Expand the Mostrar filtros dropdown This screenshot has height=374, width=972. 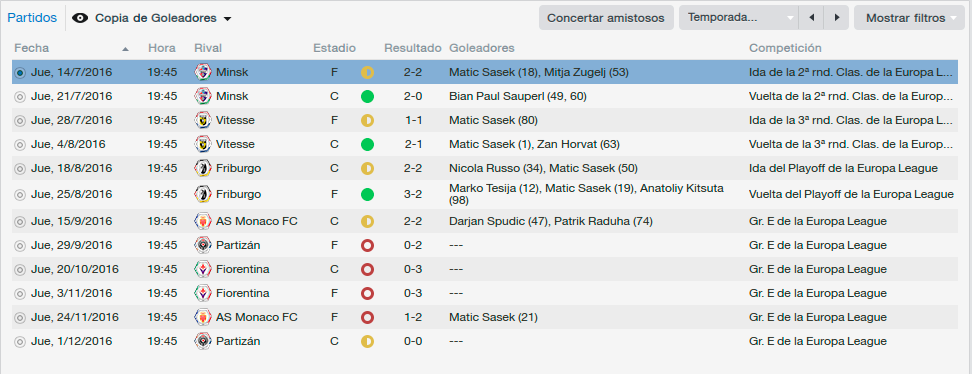click(911, 17)
